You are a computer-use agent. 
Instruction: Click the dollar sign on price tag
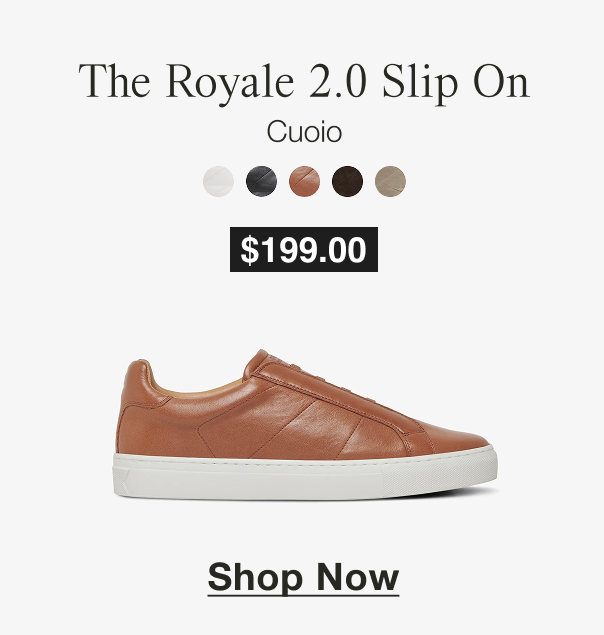(249, 250)
